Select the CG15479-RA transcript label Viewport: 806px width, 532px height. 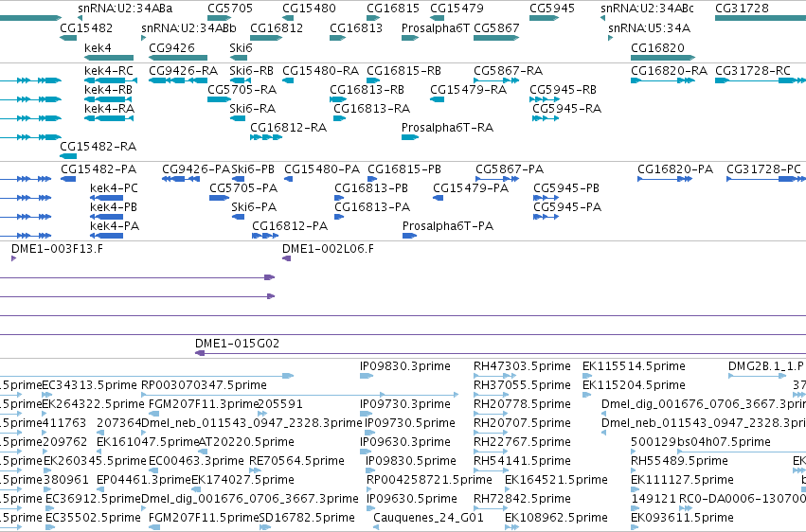tap(468, 89)
